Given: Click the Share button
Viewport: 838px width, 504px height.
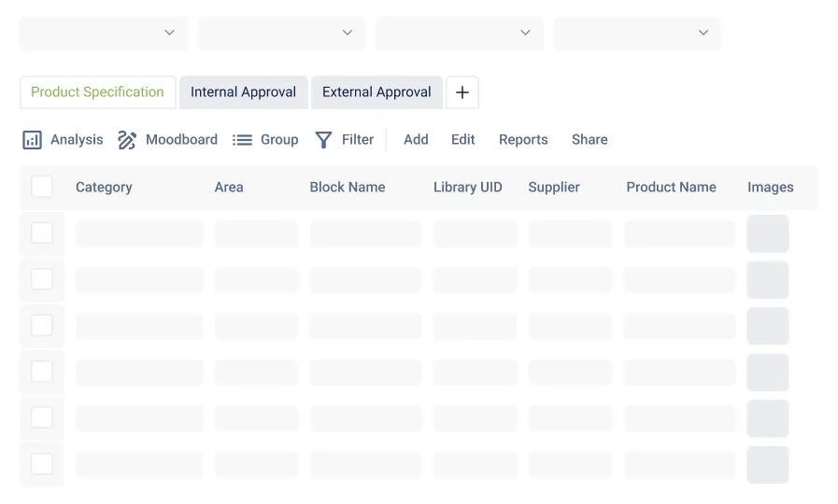Looking at the screenshot, I should pyautogui.click(x=589, y=140).
